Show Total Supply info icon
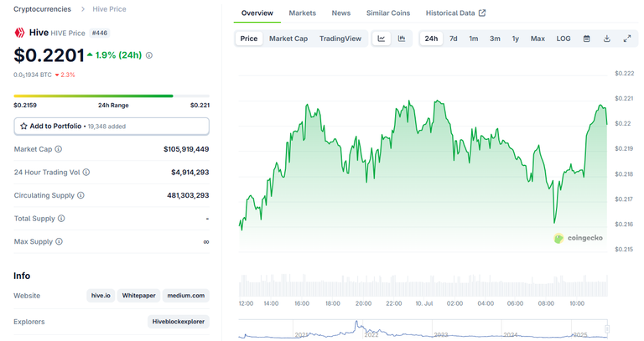Viewport: 644px width, 341px height. coord(61,219)
